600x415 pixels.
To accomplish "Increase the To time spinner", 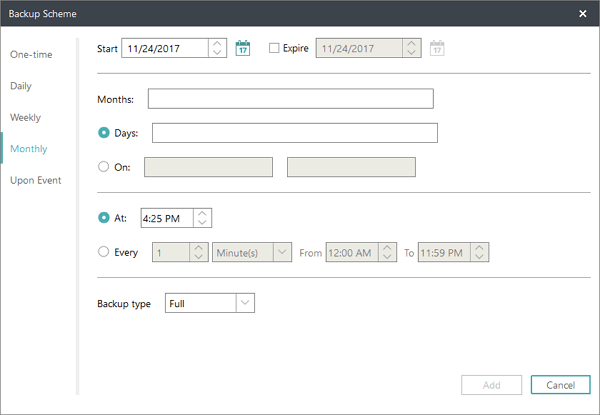I will pos(479,247).
